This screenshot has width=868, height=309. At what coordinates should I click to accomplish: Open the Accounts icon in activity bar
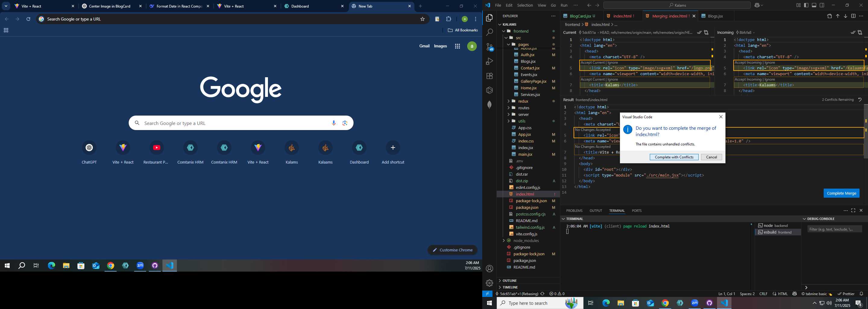coord(489,269)
